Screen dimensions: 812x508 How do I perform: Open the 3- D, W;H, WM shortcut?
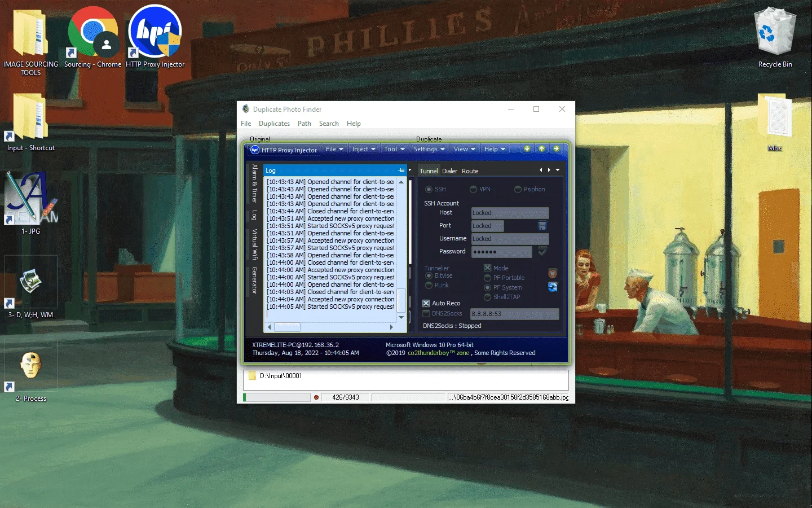[x=30, y=282]
